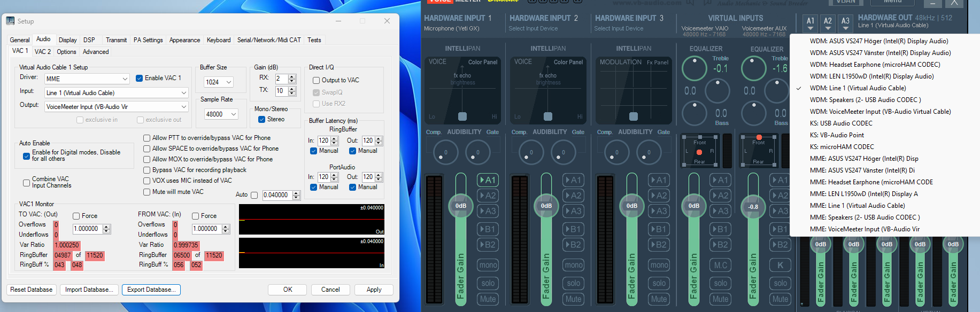Image resolution: width=980 pixels, height=312 pixels.
Task: Solo Hardware Input 2 strip
Action: [573, 283]
